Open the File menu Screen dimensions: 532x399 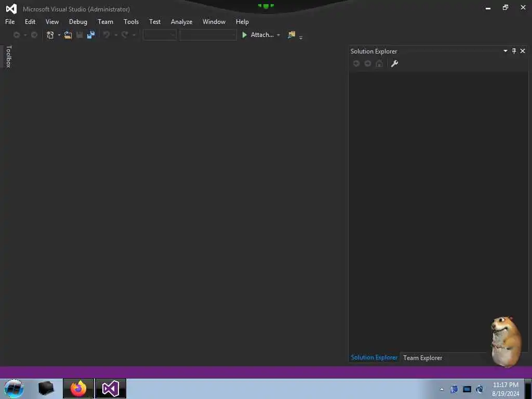(10, 22)
